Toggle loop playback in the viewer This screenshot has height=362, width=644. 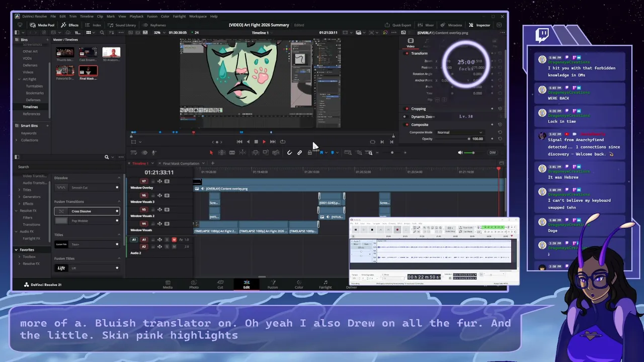[x=282, y=142]
